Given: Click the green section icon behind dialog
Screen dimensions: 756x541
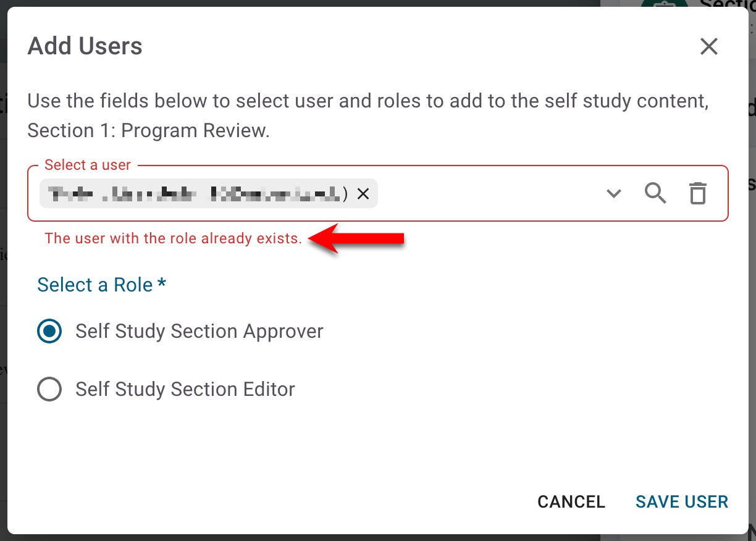Looking at the screenshot, I should (664, 5).
